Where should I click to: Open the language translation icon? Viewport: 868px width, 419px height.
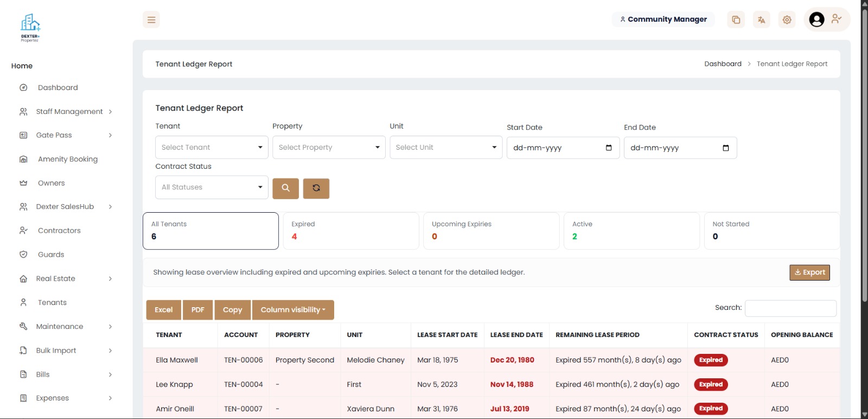tap(761, 20)
